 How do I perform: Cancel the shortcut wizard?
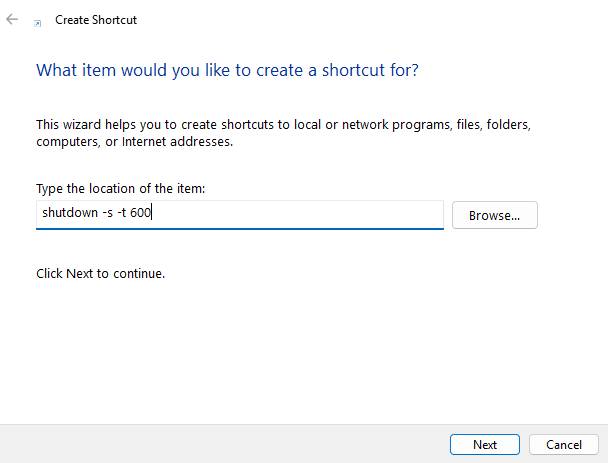pyautogui.click(x=564, y=444)
